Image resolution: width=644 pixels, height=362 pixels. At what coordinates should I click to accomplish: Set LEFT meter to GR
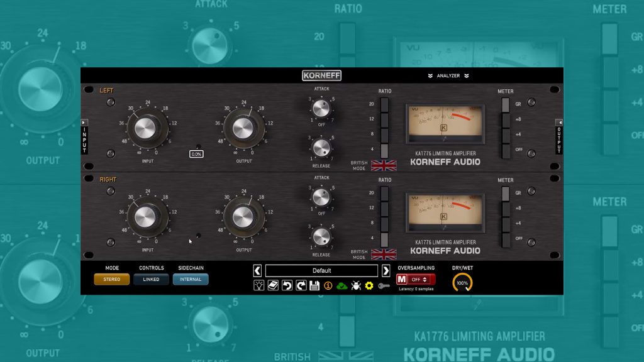(506, 105)
